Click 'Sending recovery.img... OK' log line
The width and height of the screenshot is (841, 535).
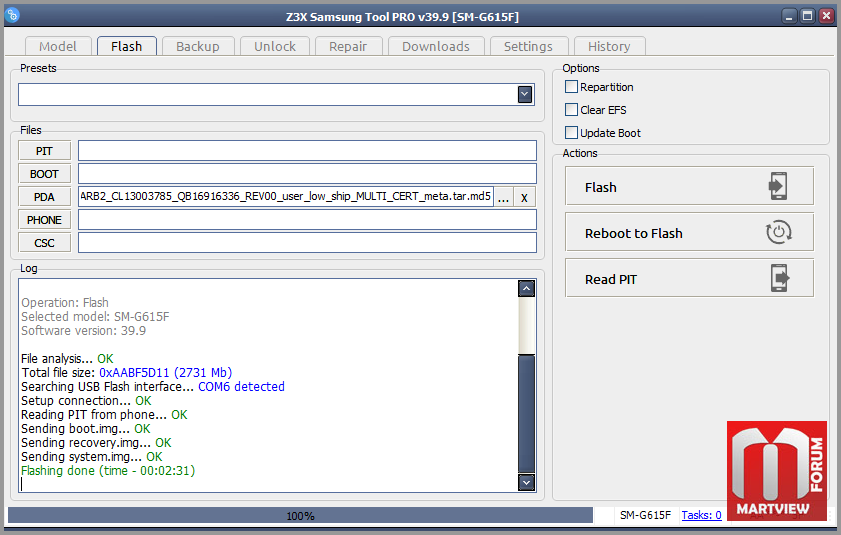[96, 443]
